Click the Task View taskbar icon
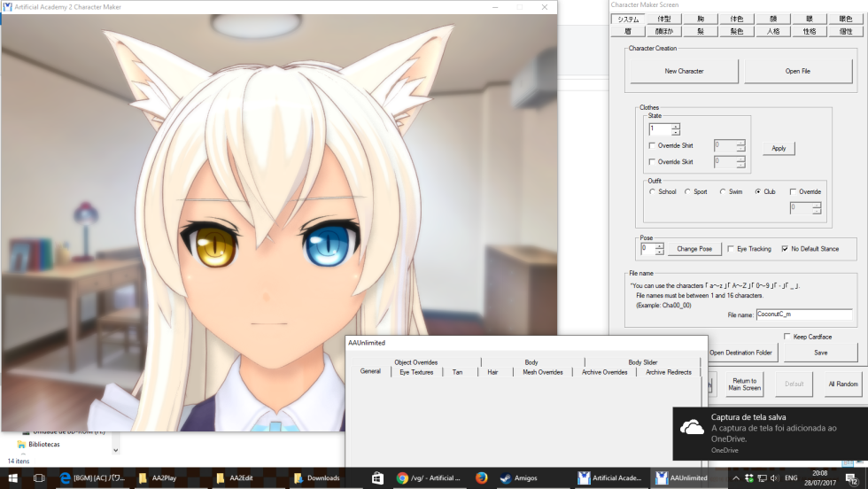Image resolution: width=868 pixels, height=489 pixels. (x=39, y=477)
